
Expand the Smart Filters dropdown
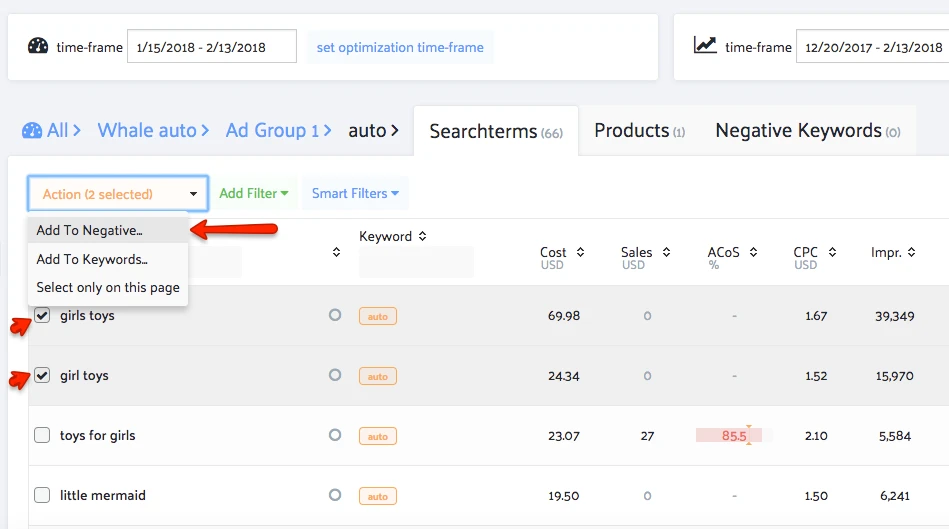tap(355, 193)
